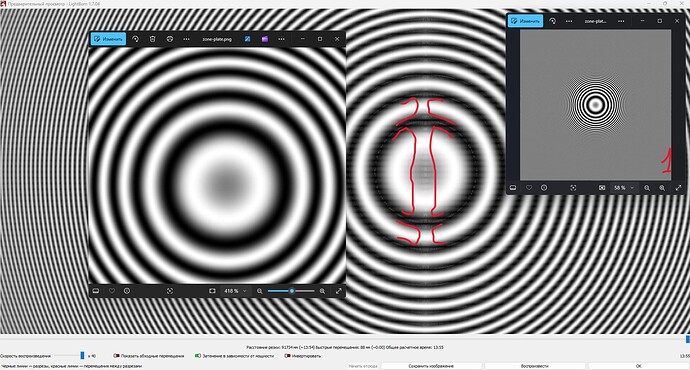Toggle 'Показать обходные перемещения' switch
The image size is (690, 370).
coord(117,355)
